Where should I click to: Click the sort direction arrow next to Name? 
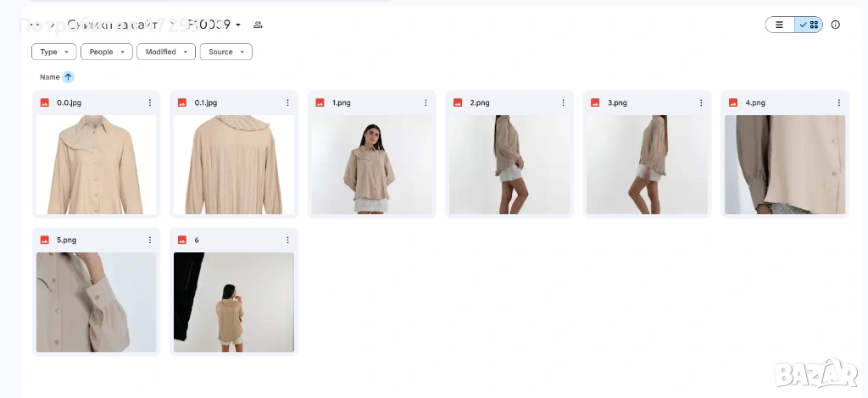point(68,77)
